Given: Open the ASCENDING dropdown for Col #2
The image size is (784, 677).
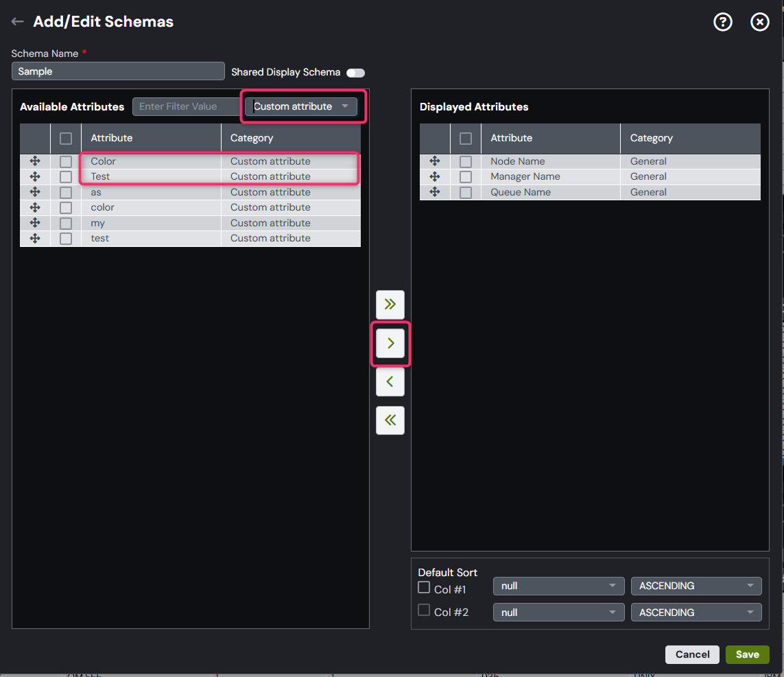Looking at the screenshot, I should [696, 612].
